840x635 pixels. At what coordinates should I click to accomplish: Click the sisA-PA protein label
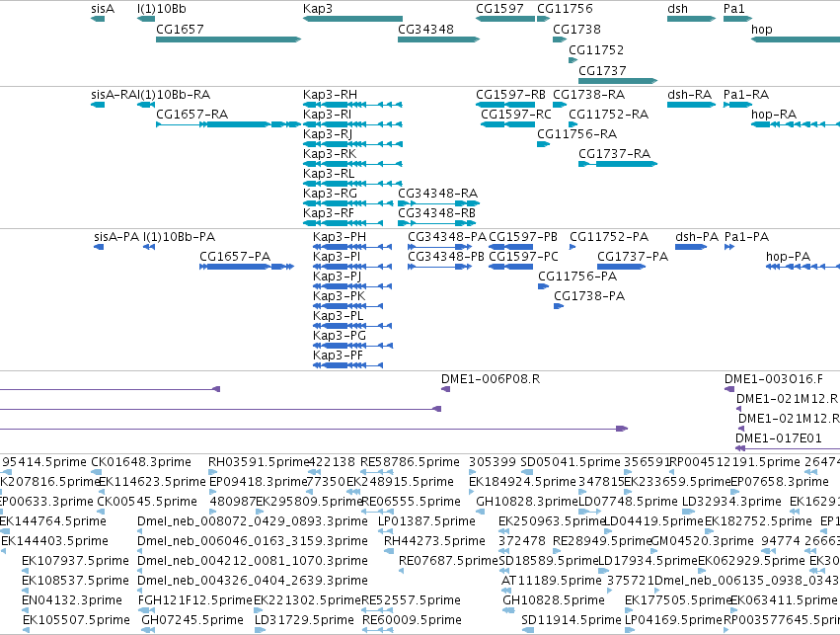point(116,237)
